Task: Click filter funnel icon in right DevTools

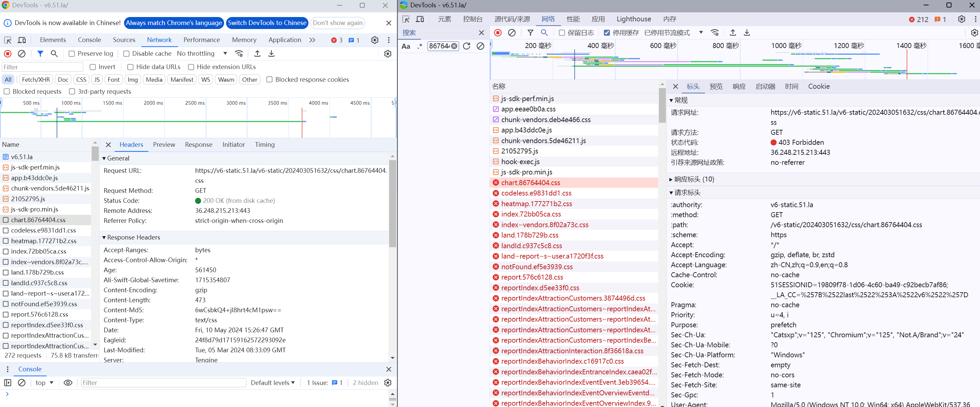Action: pyautogui.click(x=530, y=33)
